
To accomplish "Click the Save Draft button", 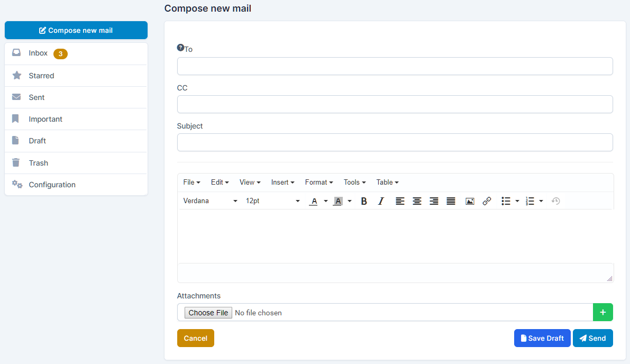I will point(542,338).
